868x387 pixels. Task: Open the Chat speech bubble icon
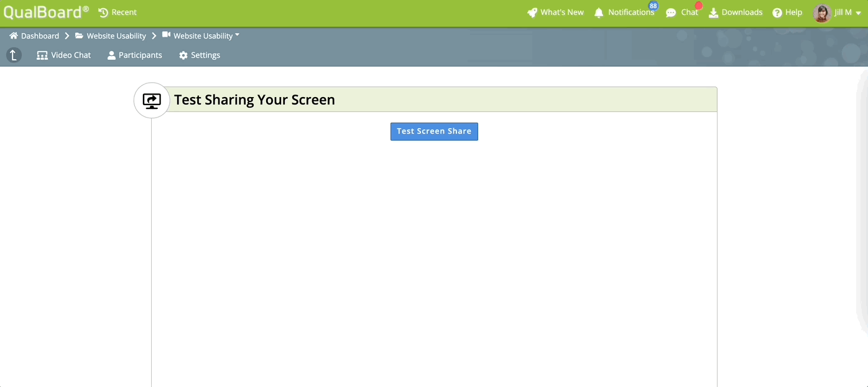671,12
